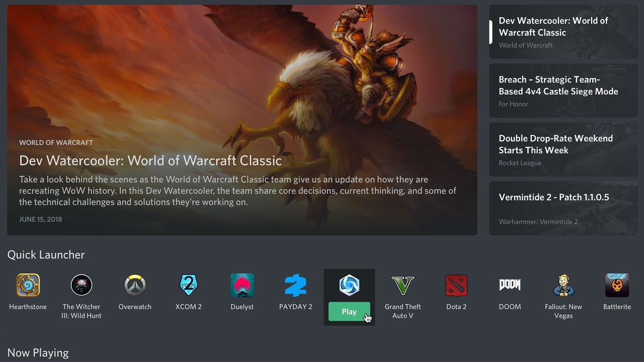The image size is (644, 362).
Task: Click the Grand Theft Auto V icon
Action: point(403,284)
